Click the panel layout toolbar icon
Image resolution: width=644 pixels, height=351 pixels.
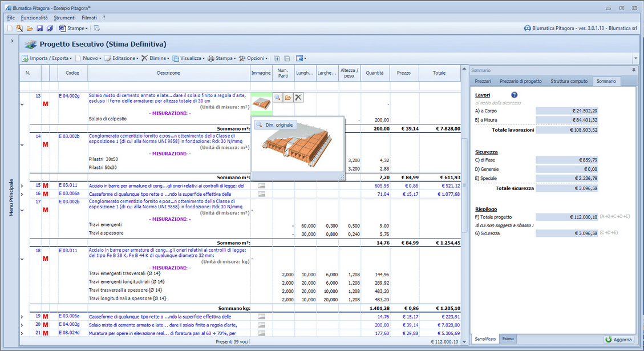[x=301, y=58]
